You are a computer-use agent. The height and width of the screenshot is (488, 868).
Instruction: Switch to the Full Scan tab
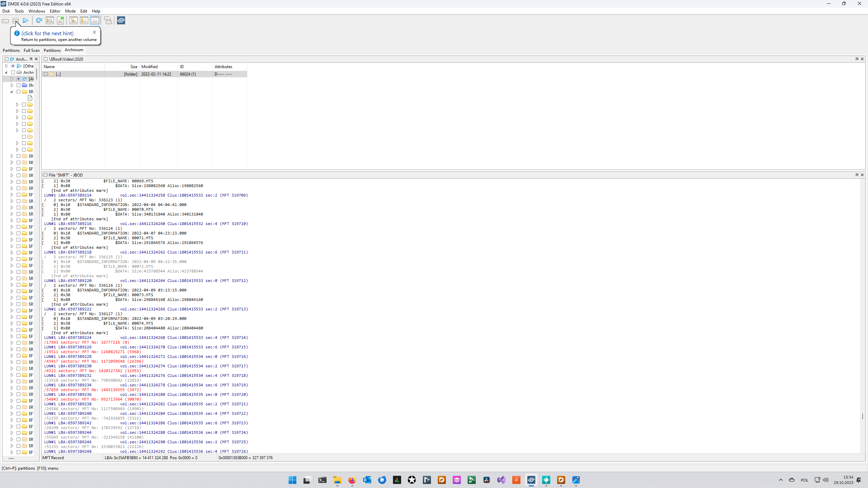click(32, 50)
